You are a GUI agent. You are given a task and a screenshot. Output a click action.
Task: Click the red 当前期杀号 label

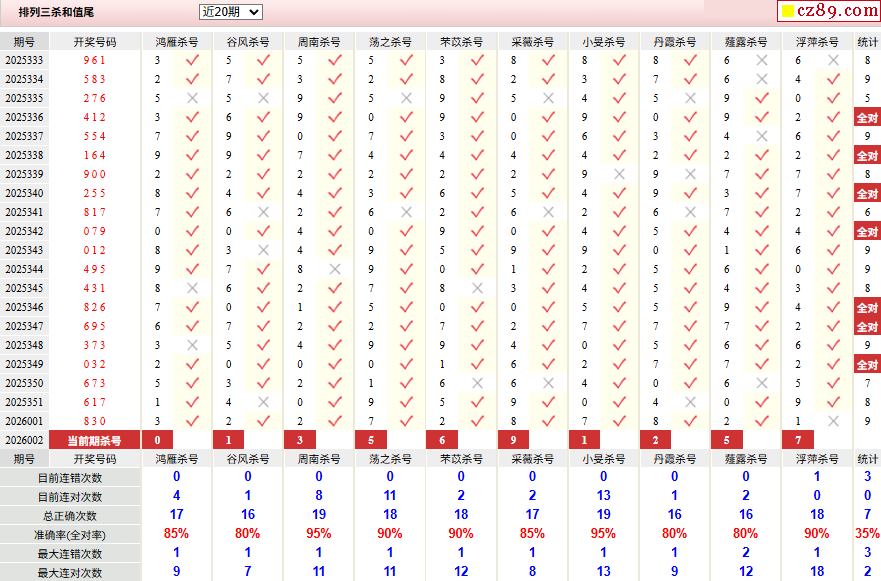click(x=94, y=441)
